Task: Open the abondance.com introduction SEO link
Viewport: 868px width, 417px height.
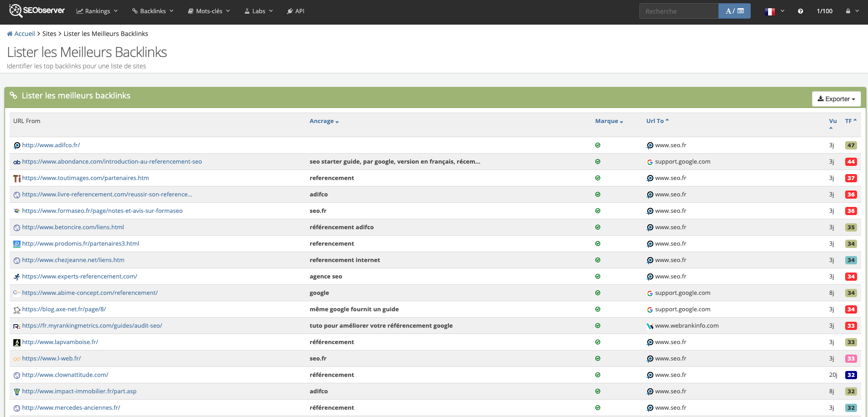Action: click(112, 162)
